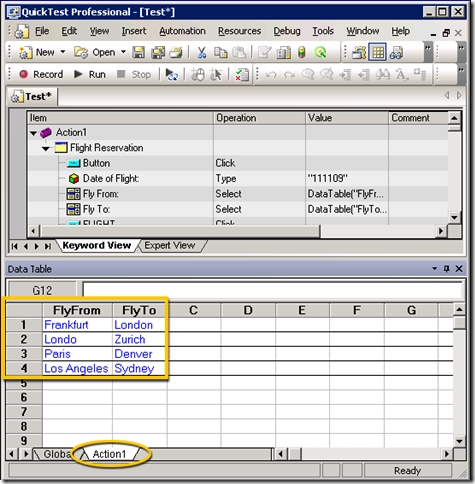Open the Tools menu
Image resolution: width=475 pixels, height=484 pixels.
click(x=323, y=31)
